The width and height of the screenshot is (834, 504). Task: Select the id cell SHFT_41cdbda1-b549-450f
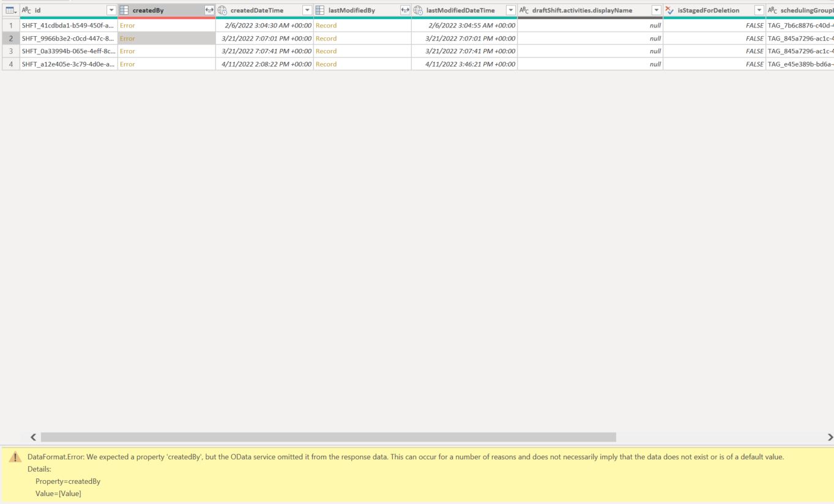[69, 26]
